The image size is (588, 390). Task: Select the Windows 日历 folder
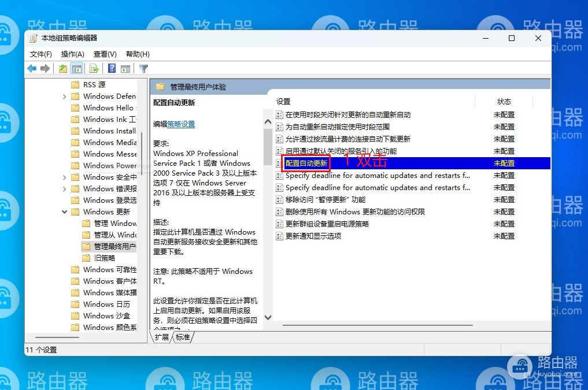coord(101,304)
